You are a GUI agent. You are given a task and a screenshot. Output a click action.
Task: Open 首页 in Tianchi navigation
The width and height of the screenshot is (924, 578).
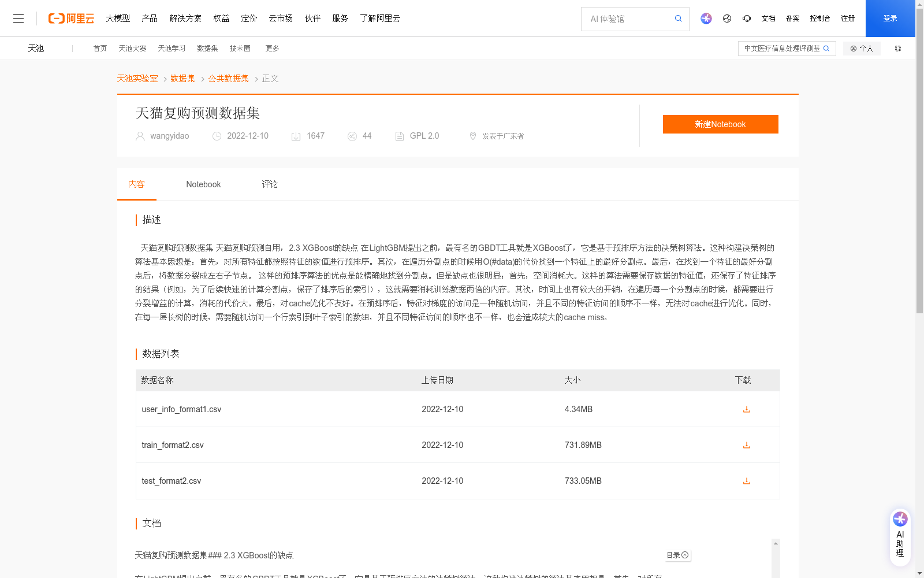[100, 49]
